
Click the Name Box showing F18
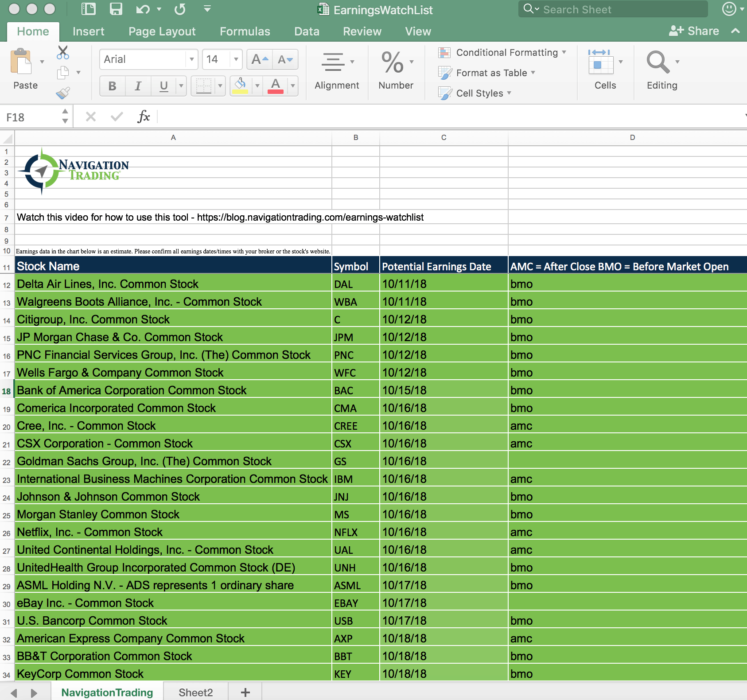coord(32,117)
